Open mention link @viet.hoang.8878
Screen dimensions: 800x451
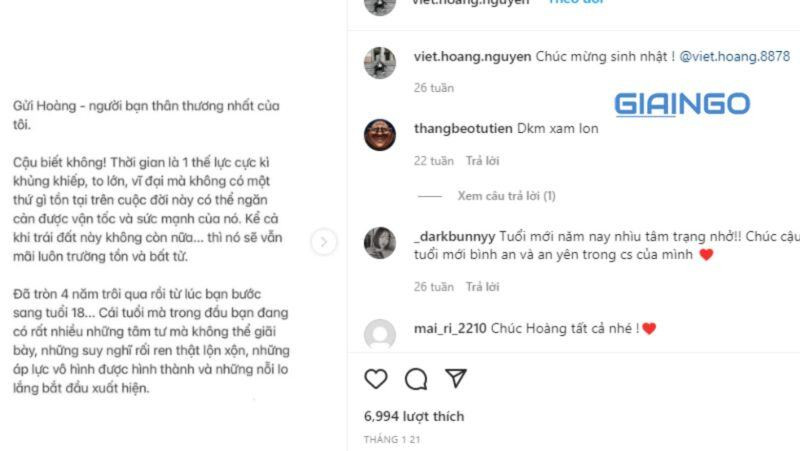735,56
